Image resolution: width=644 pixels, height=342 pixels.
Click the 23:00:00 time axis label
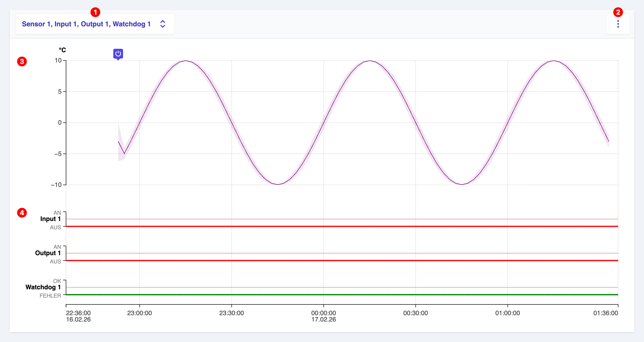[140, 313]
